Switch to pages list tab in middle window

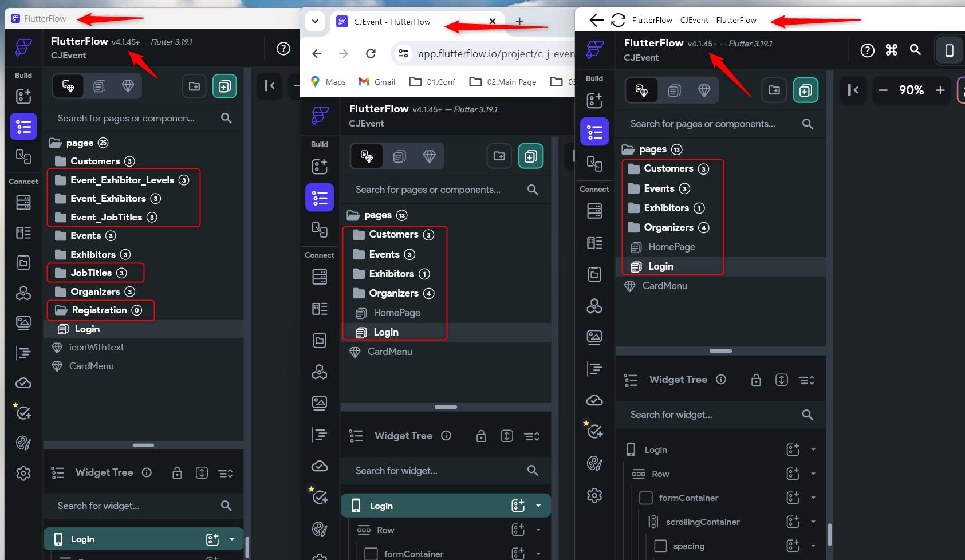[x=399, y=156]
